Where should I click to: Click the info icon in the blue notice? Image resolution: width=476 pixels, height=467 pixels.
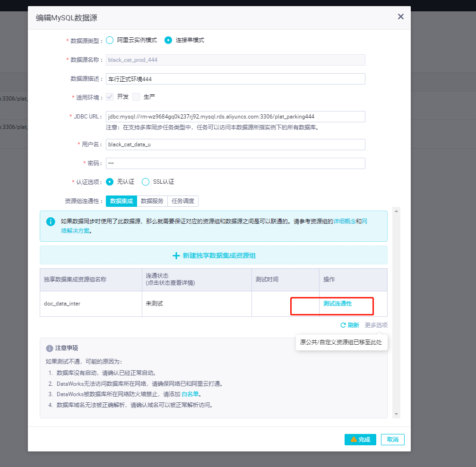tap(51, 221)
